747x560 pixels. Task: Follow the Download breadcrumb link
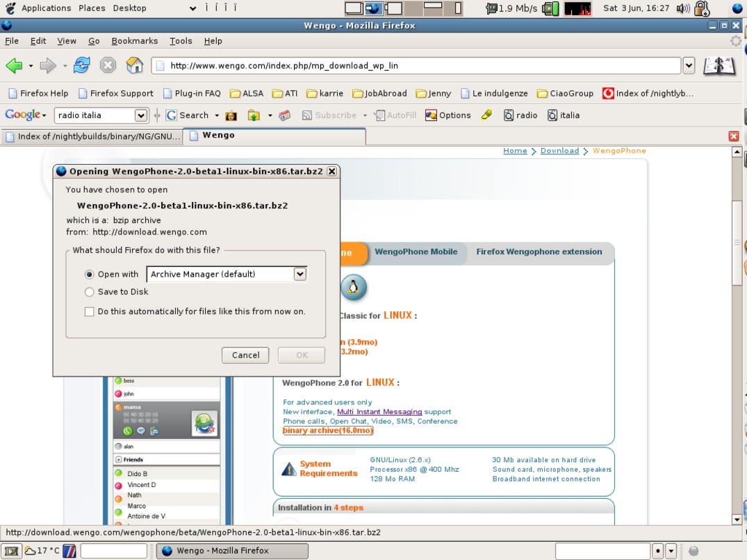coord(560,151)
